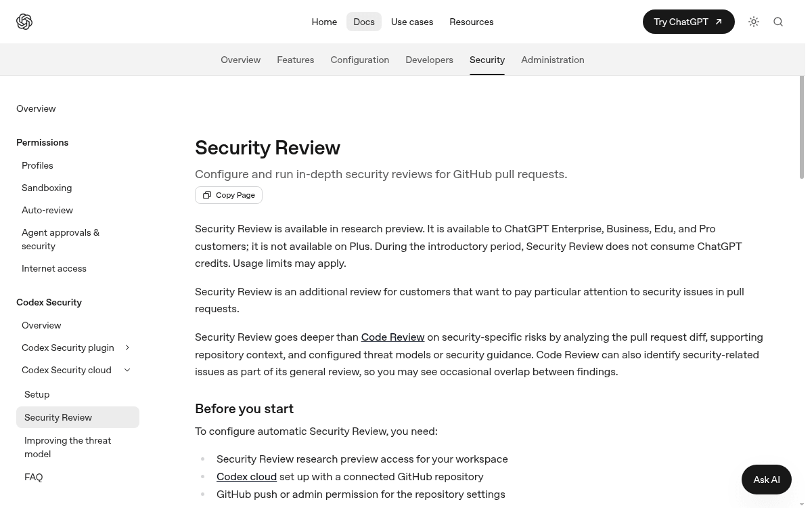The width and height of the screenshot is (812, 508).
Task: Select Use cases in top navigation
Action: (412, 22)
